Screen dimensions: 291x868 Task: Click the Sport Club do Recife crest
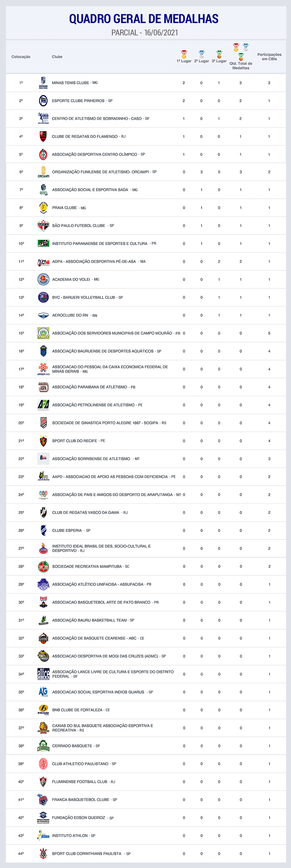[43, 441]
